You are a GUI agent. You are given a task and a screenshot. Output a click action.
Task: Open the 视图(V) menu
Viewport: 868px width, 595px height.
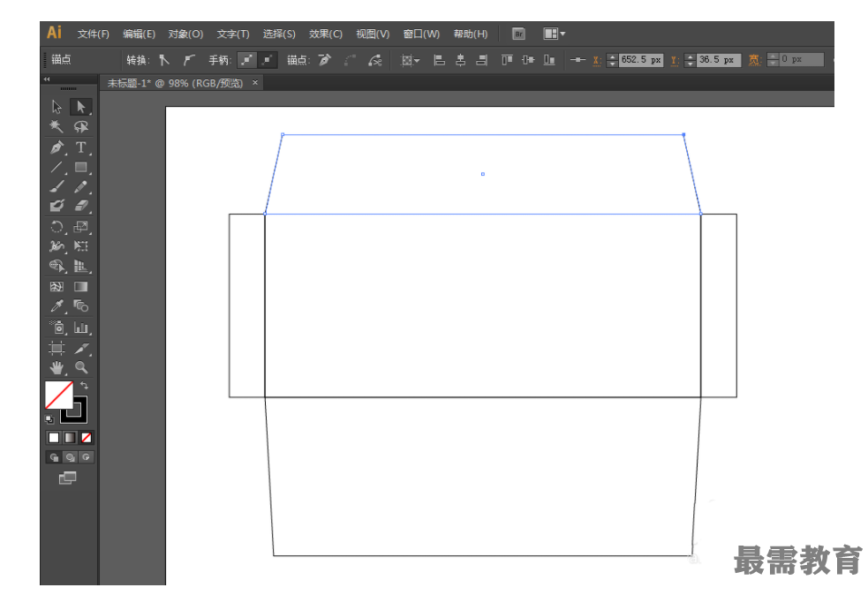[373, 34]
